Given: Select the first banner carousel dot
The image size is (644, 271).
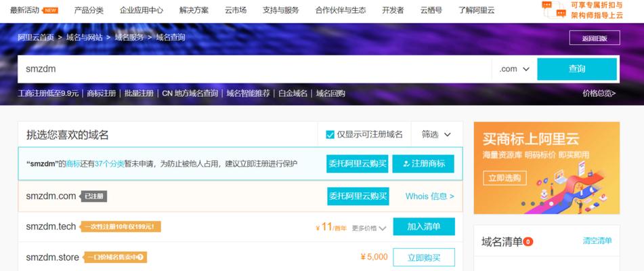Looking at the screenshot, I should [x=523, y=203].
